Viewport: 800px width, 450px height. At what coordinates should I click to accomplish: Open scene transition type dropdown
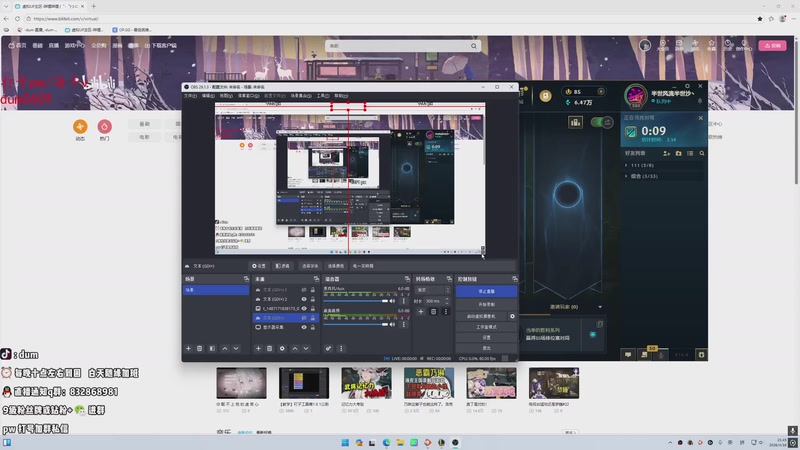pos(433,289)
